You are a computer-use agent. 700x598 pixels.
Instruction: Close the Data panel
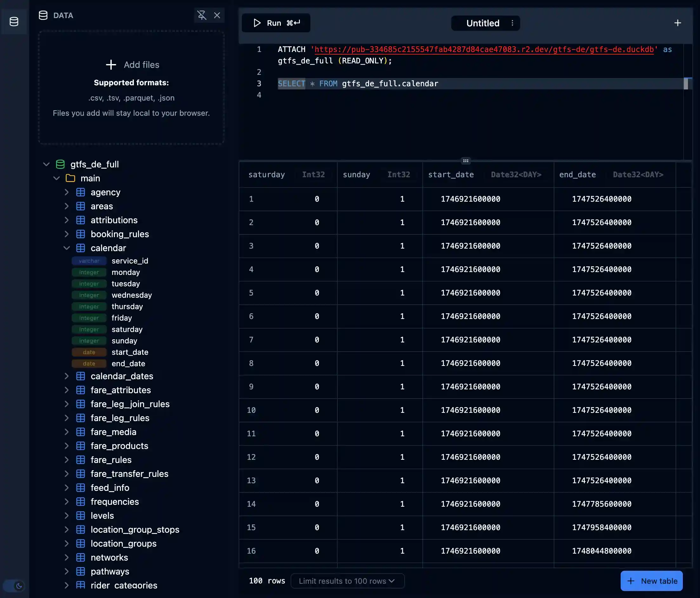click(217, 15)
